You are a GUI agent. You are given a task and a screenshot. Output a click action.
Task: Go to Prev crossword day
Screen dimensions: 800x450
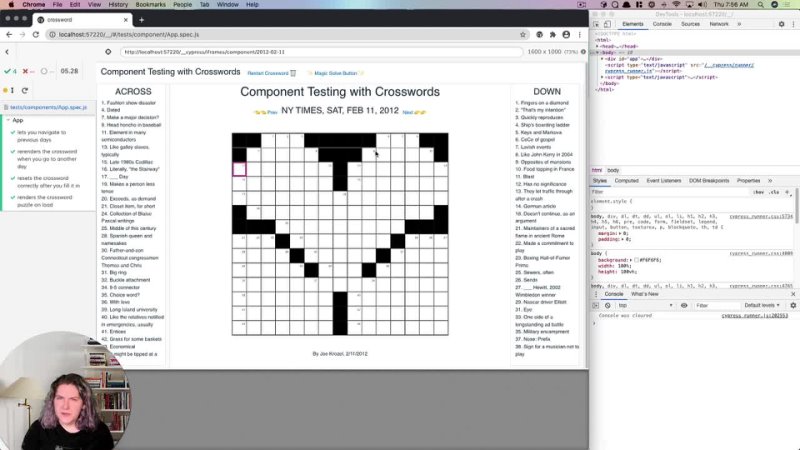pyautogui.click(x=265, y=112)
